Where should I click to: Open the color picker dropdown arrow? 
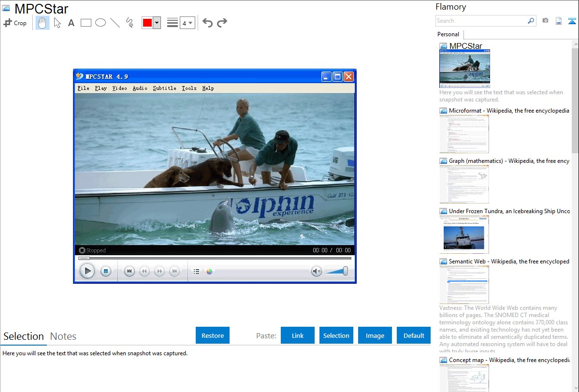pos(157,23)
